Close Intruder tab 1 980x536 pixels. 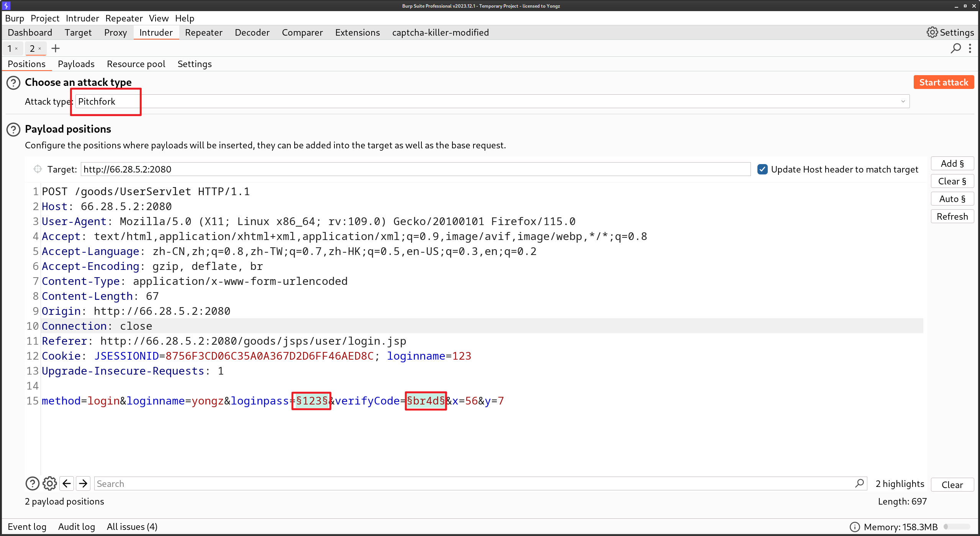click(16, 48)
